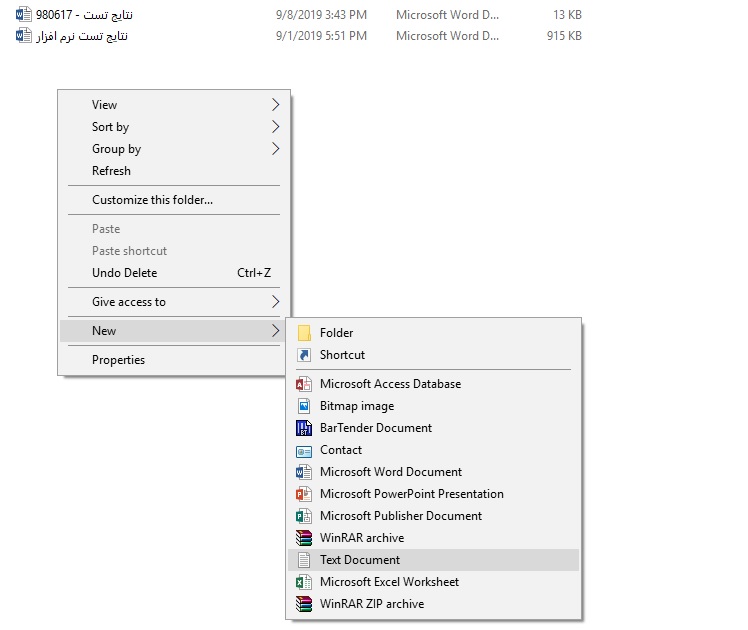The width and height of the screenshot is (748, 630).
Task: Click the 13 KB size value
Action: tap(567, 15)
